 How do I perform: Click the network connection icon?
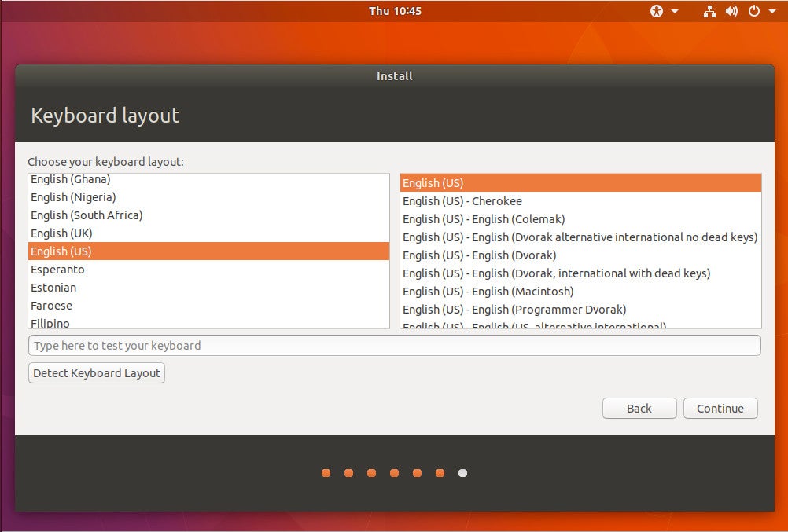(709, 11)
